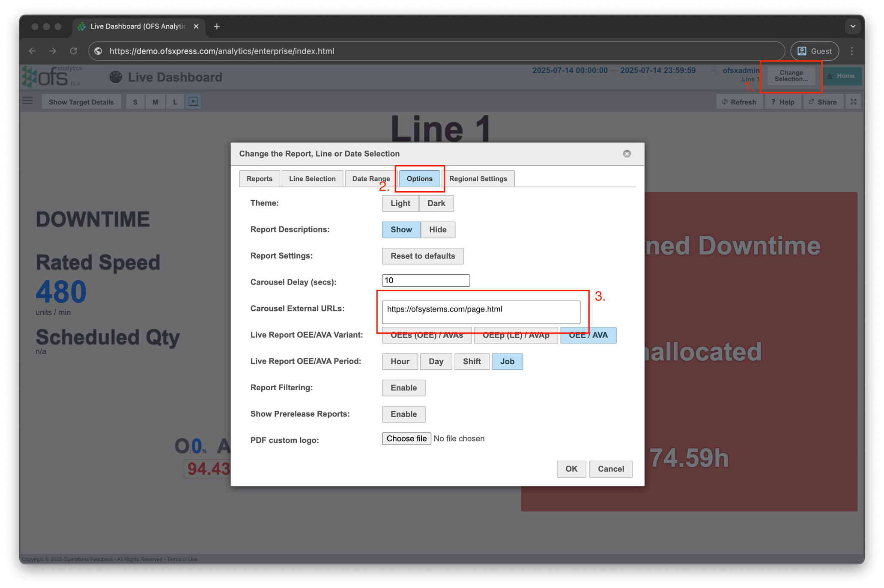This screenshot has width=884, height=588.
Task: Switch to the Regional Settings tab
Action: (x=478, y=178)
